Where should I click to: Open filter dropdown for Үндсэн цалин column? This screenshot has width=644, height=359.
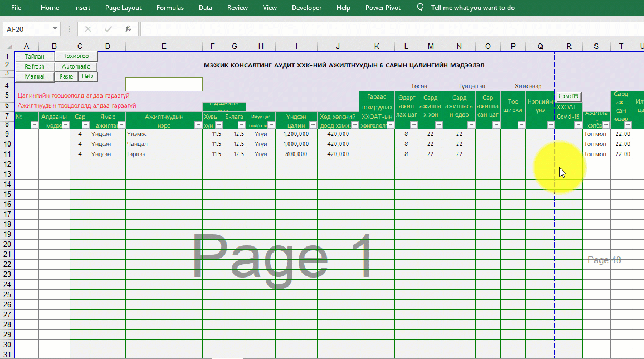pyautogui.click(x=313, y=125)
